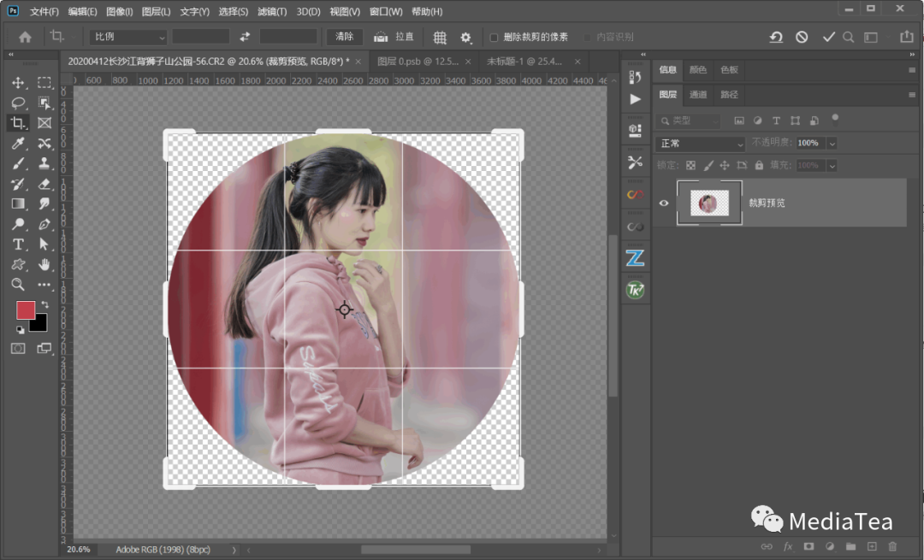Screen dimensions: 924x560
Task: Click the 20.6% zoom level field
Action: click(x=79, y=550)
